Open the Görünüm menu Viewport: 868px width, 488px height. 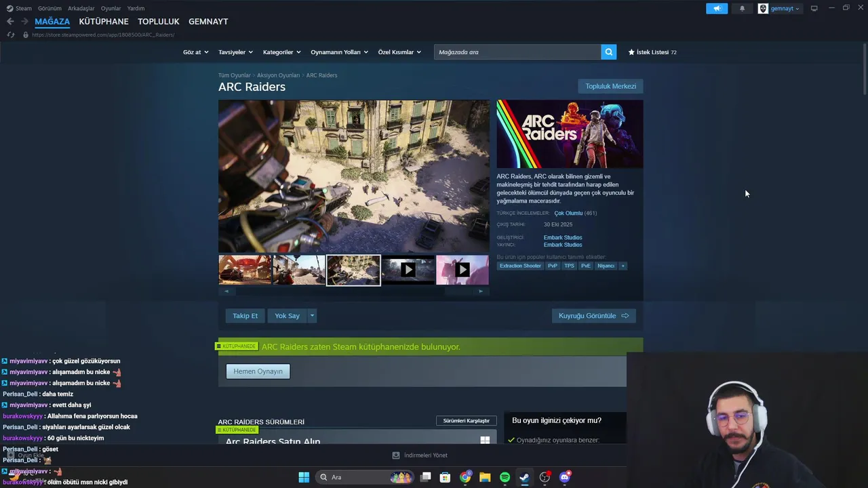(x=50, y=8)
